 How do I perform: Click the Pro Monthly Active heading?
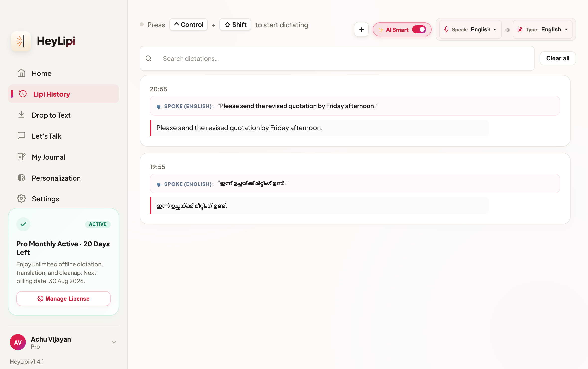point(63,248)
